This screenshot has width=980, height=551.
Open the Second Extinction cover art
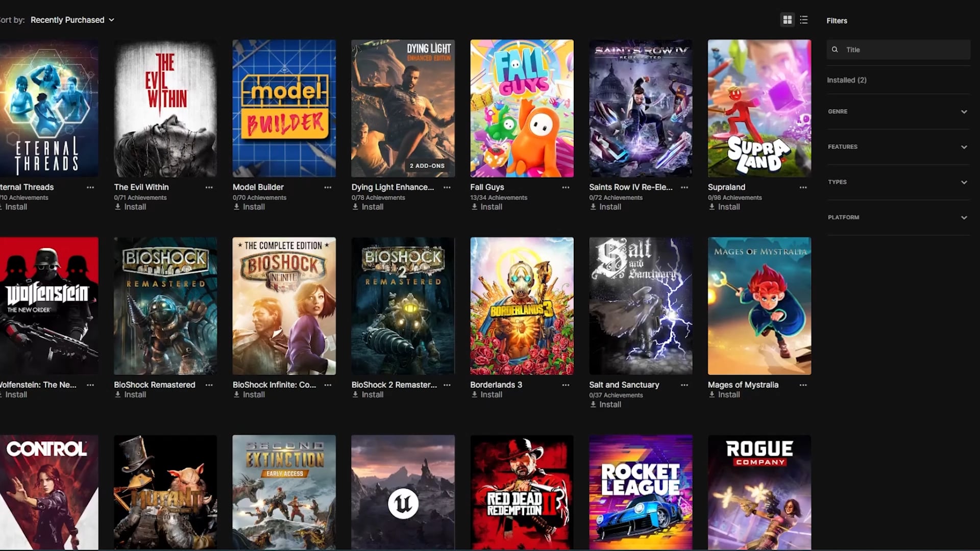coord(284,492)
